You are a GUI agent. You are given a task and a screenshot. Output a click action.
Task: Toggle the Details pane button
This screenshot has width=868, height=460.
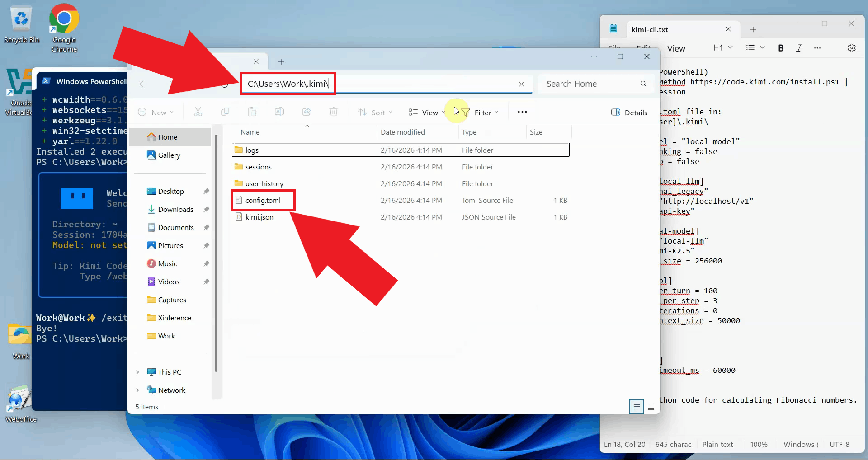[629, 113]
